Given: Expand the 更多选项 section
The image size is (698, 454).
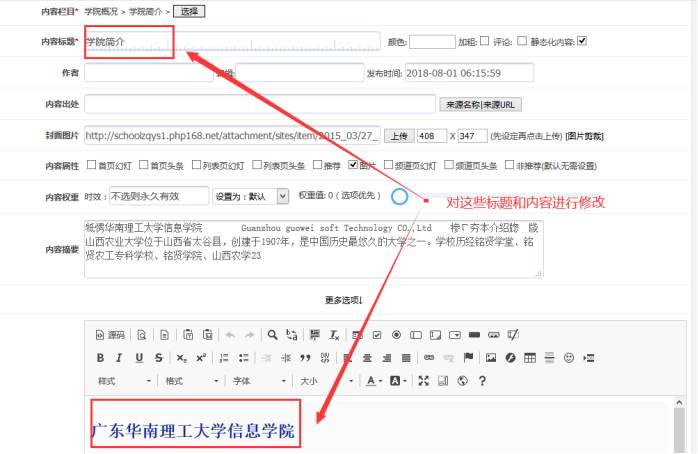Looking at the screenshot, I should (x=343, y=299).
